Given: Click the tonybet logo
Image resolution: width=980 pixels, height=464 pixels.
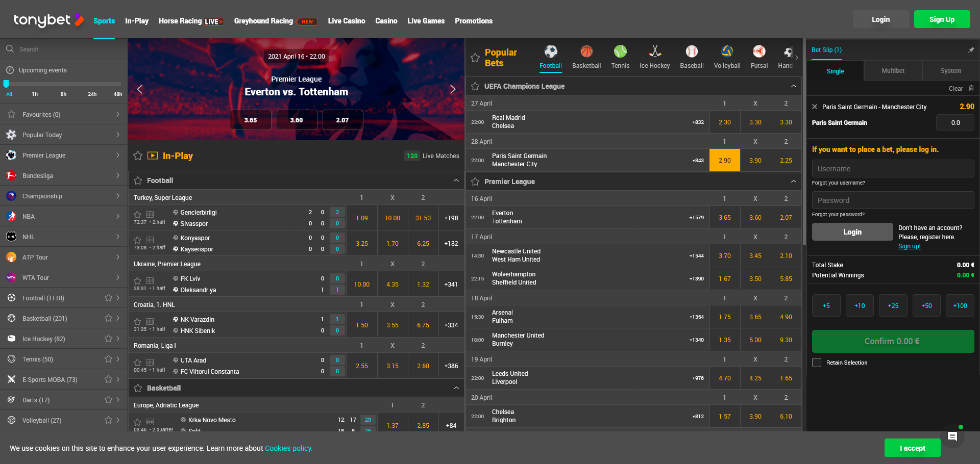Looking at the screenshot, I should [x=48, y=20].
